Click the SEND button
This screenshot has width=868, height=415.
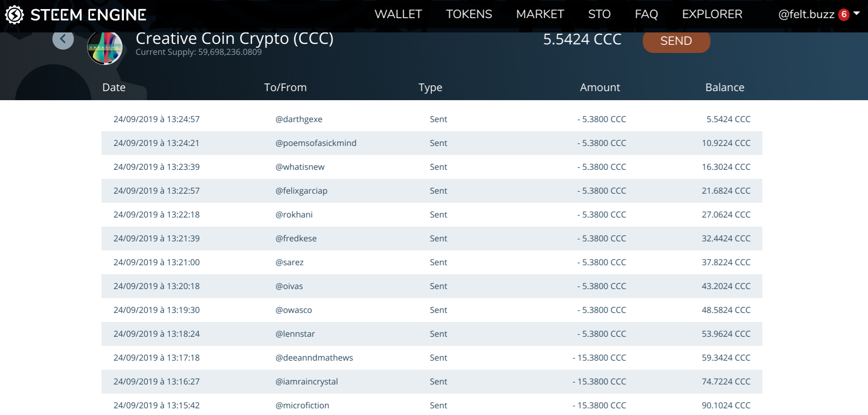(676, 41)
